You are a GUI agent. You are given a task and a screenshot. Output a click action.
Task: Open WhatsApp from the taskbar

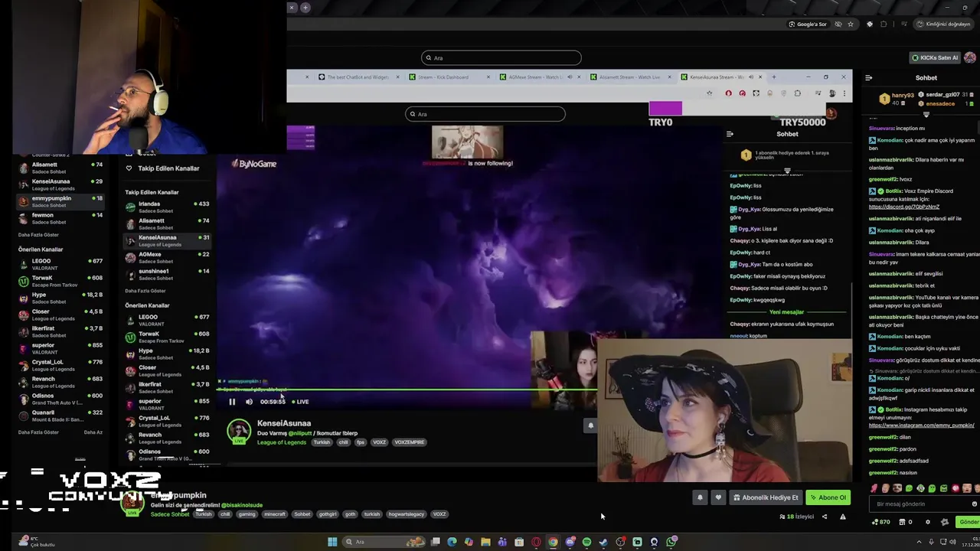[x=671, y=542]
